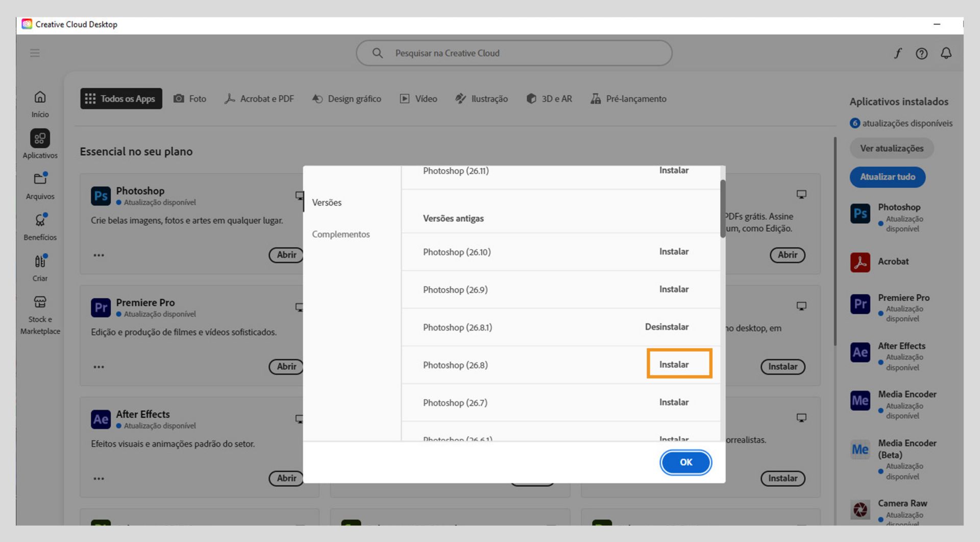This screenshot has width=980, height=542.
Task: Open the hamburger menu in the top bar
Action: click(35, 53)
